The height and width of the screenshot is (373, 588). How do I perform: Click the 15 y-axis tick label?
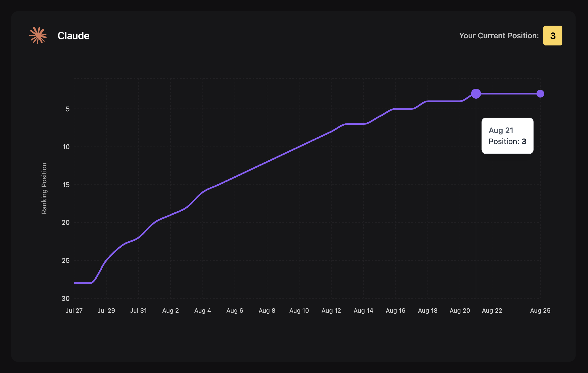[x=66, y=185]
